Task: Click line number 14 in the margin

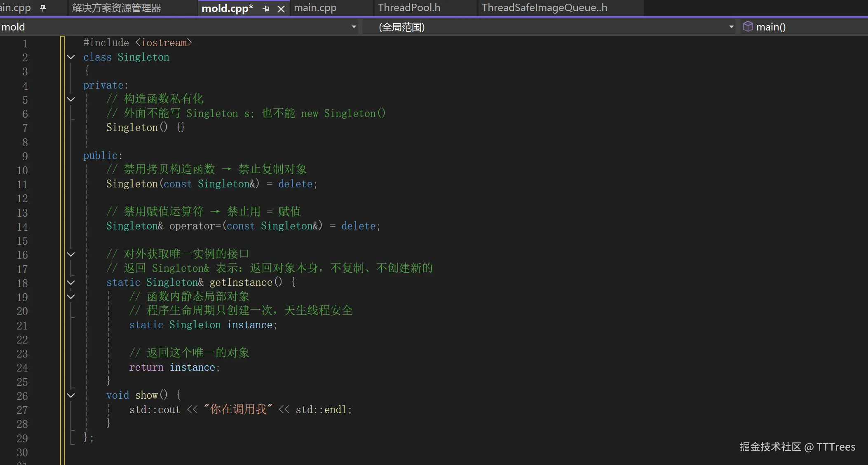Action: click(22, 227)
